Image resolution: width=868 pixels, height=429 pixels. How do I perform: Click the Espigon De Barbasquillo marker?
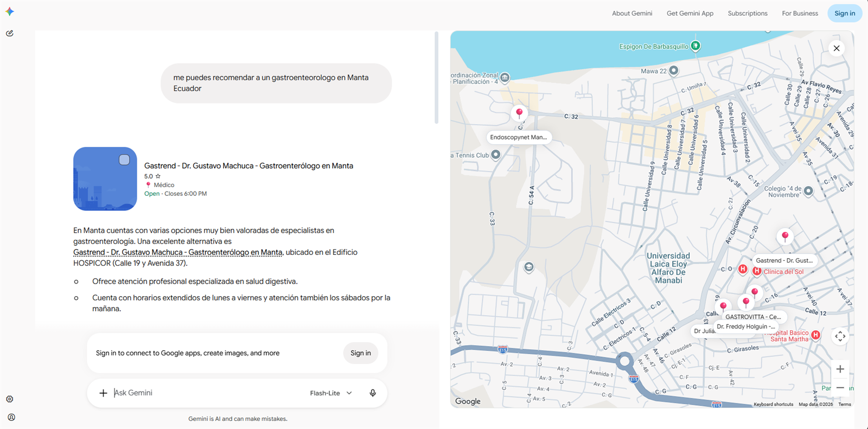coord(695,46)
